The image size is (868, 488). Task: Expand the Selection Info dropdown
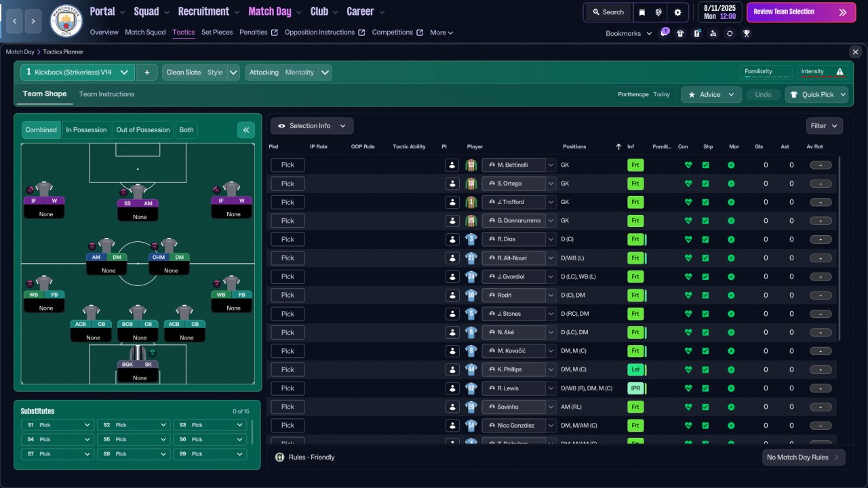coord(312,126)
